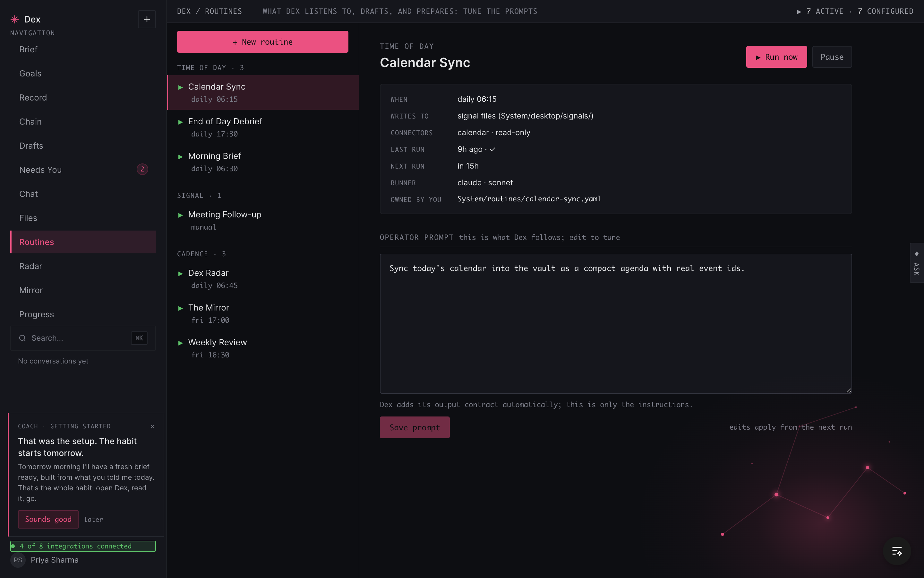Click the Priya Sharma user name

coord(55,560)
